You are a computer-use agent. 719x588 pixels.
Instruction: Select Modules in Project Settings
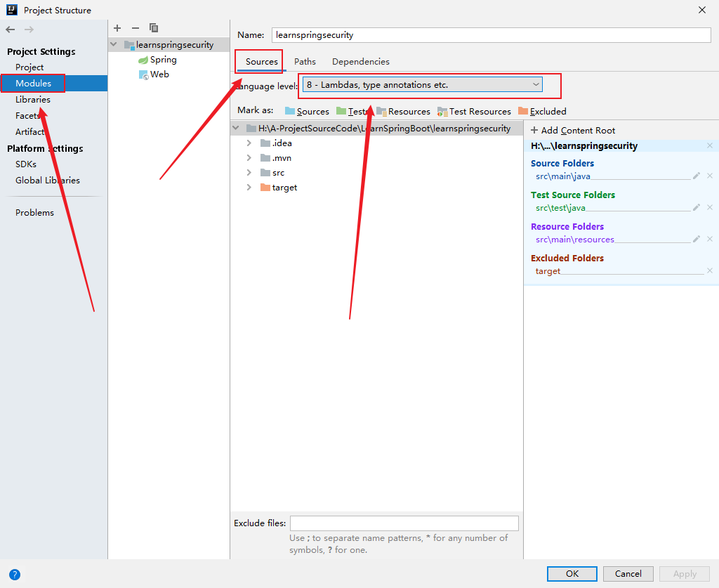33,83
